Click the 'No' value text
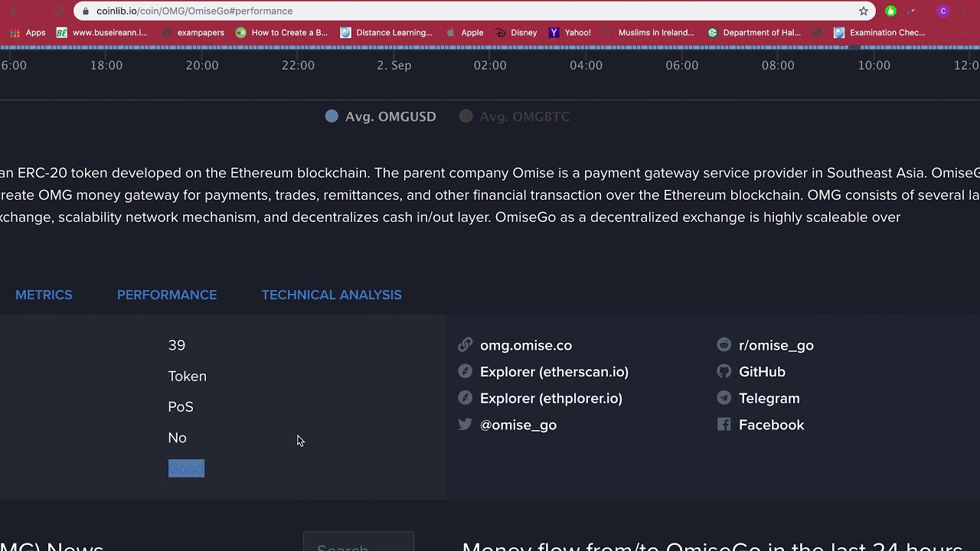Viewport: 980px width, 551px height. (x=178, y=438)
